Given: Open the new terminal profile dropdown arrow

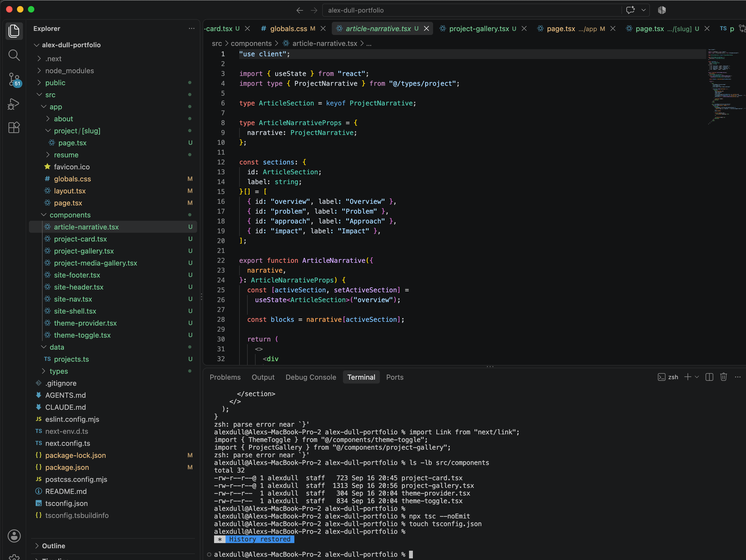Looking at the screenshot, I should pos(697,377).
